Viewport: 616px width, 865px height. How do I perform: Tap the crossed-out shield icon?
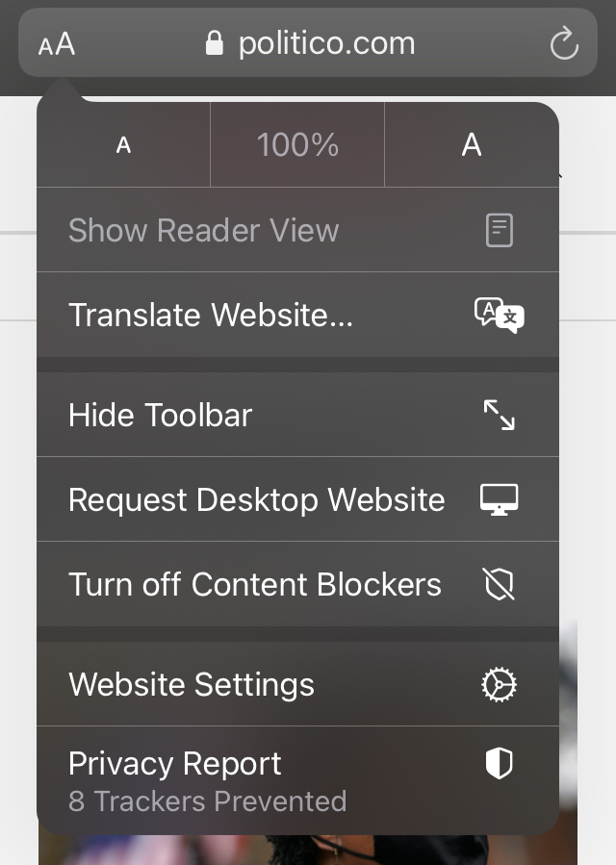[499, 584]
